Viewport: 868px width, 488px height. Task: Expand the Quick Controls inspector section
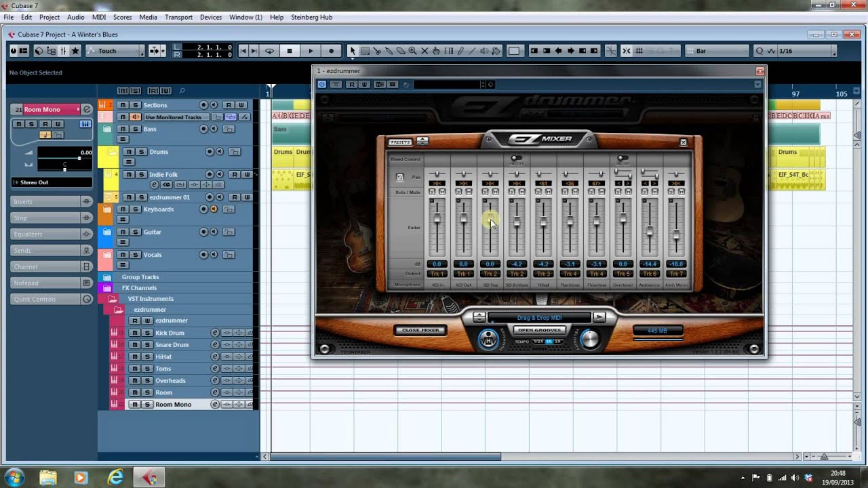point(51,299)
